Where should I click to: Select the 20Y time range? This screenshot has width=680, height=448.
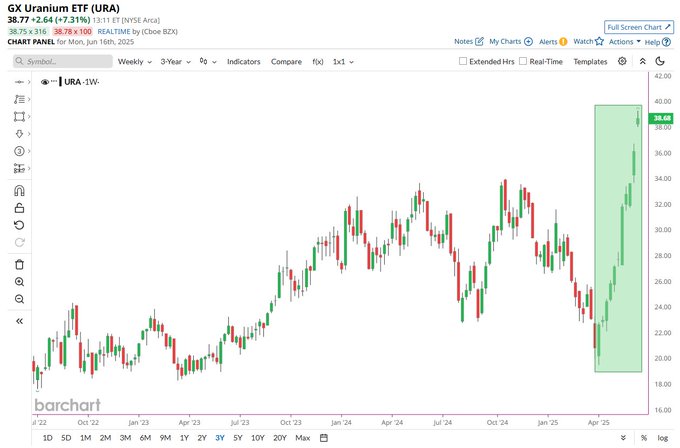[x=280, y=438]
